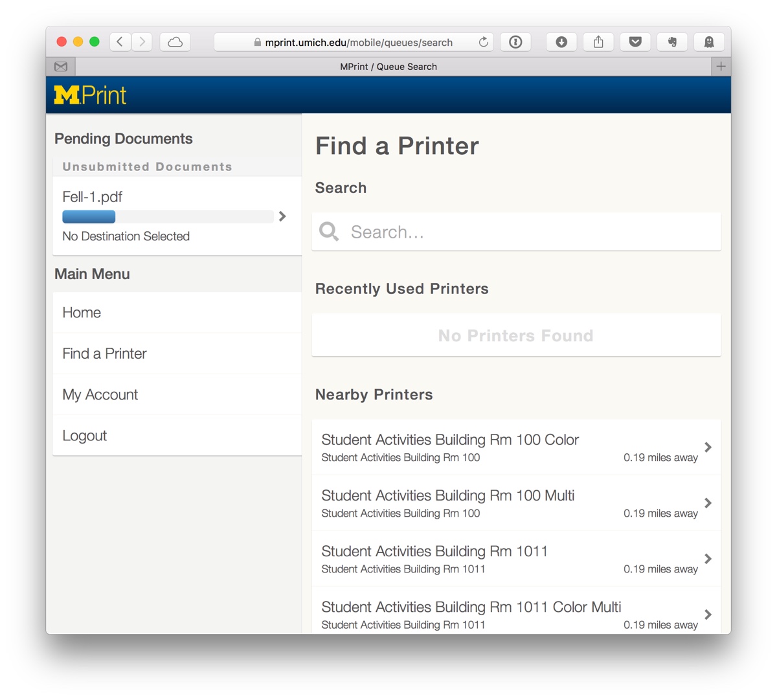This screenshot has height=700, width=777.
Task: Click chevron for Rm 100 Multi printer
Action: click(x=708, y=503)
